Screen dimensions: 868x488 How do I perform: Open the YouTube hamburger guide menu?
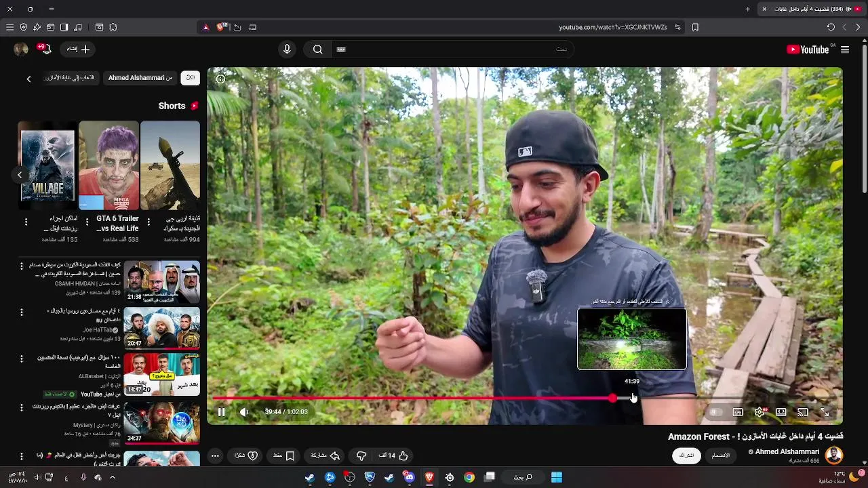tap(845, 49)
